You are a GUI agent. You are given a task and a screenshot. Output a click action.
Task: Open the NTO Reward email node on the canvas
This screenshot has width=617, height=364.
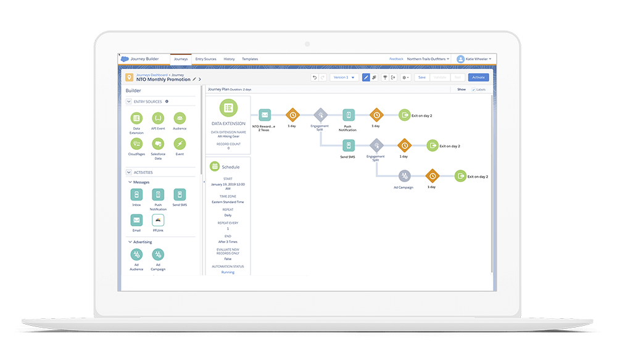pos(265,115)
